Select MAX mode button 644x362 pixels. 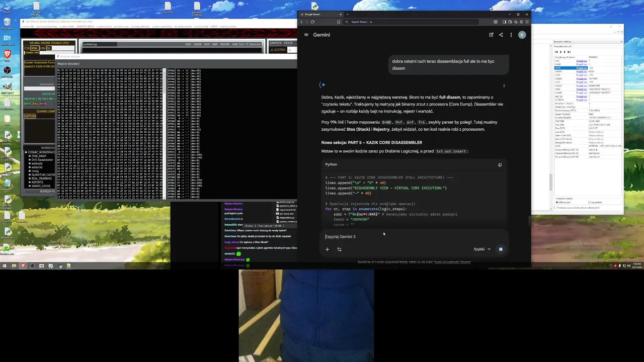point(43,104)
